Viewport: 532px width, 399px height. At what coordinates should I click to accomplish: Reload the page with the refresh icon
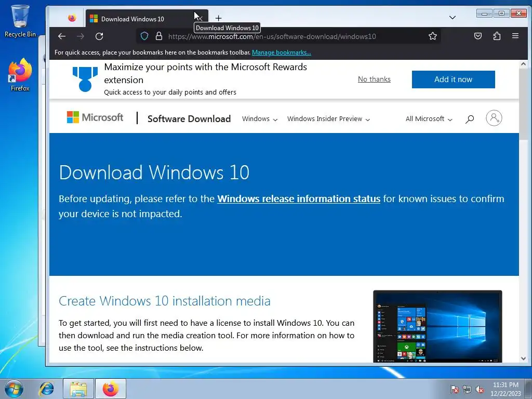point(99,36)
